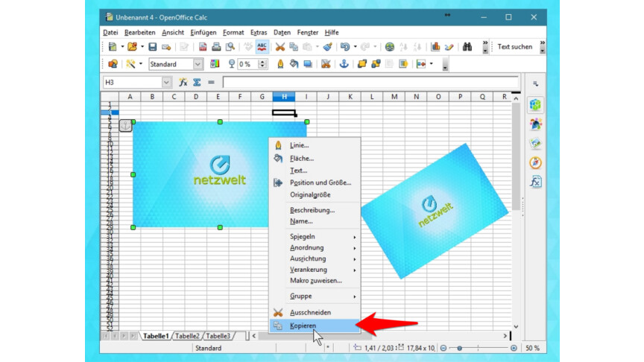Choose Kopieren in the context menu
Screen dimensions: 644x362
tap(315, 326)
